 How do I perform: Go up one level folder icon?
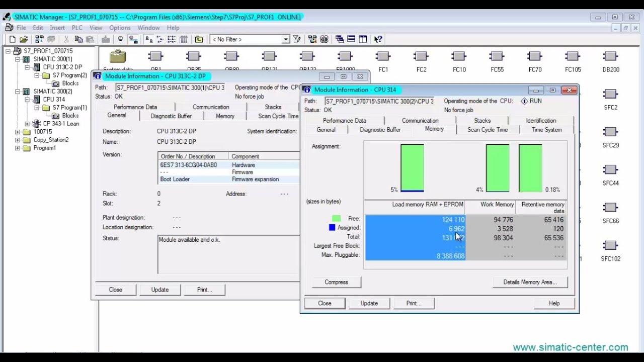[199, 39]
